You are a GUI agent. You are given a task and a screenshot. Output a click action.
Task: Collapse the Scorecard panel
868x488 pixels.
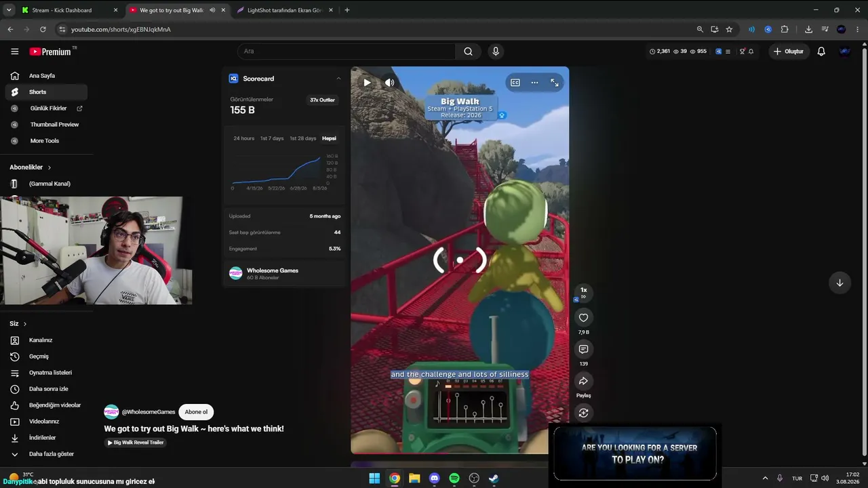pos(338,79)
